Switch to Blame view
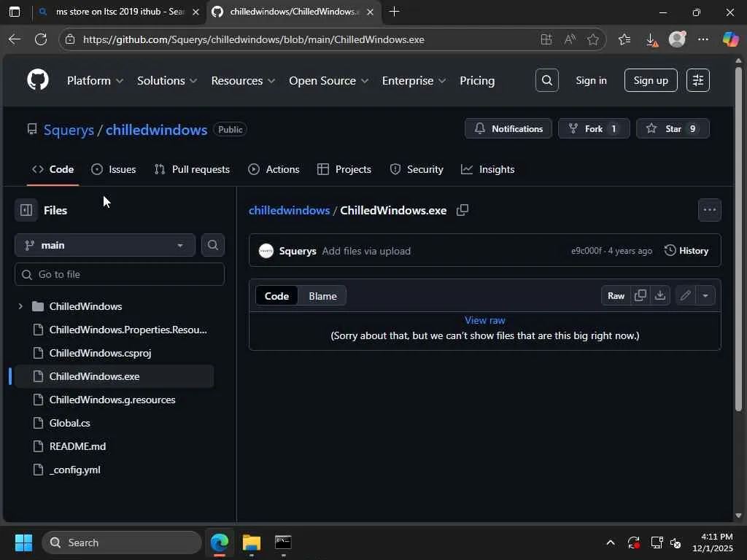747x560 pixels. coord(322,296)
